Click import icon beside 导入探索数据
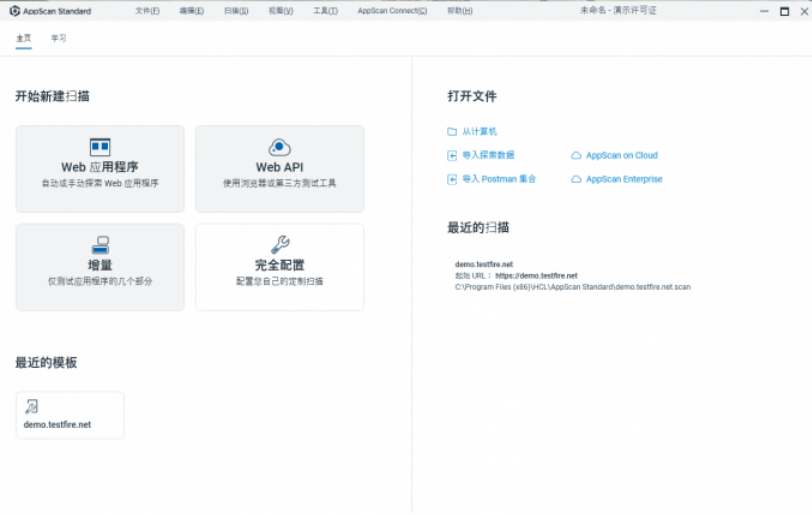Image resolution: width=812 pixels, height=515 pixels. [x=452, y=155]
